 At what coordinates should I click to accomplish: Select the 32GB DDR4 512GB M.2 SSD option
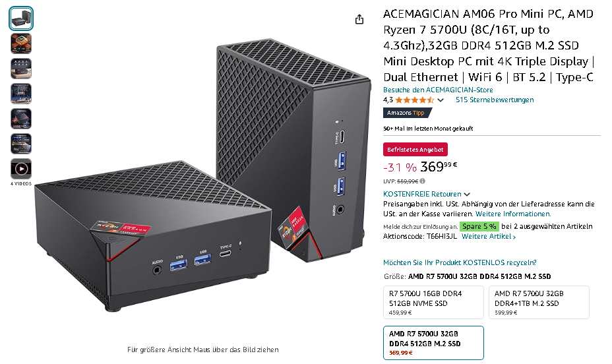(433, 342)
